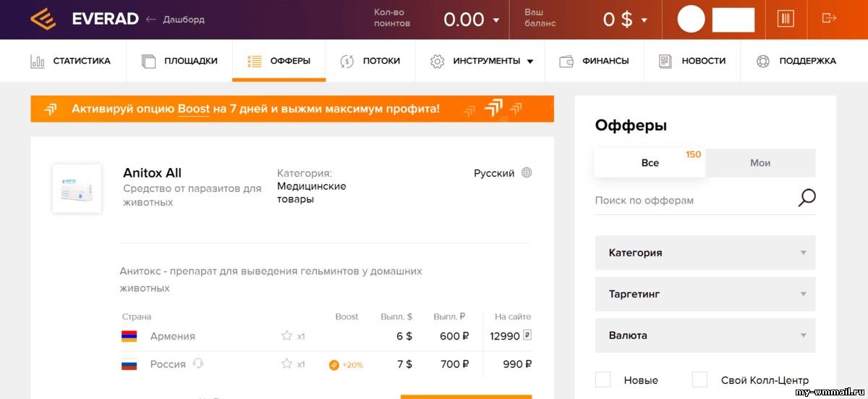Click the 600 ₽ payout value

454,336
